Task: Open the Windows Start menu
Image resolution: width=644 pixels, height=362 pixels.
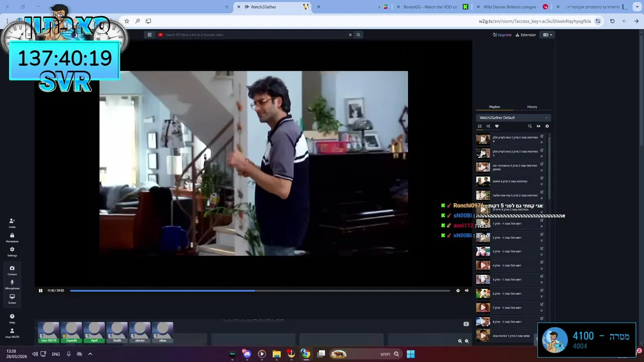Action: pos(411,354)
